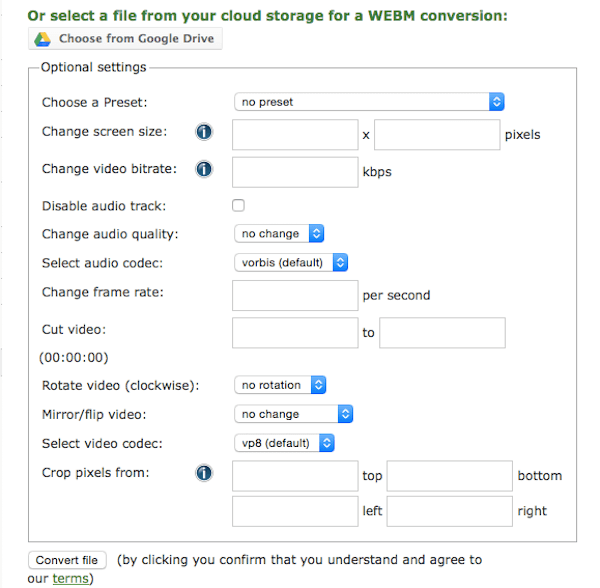
Task: Click the Cut video start time field
Action: [x=295, y=332]
